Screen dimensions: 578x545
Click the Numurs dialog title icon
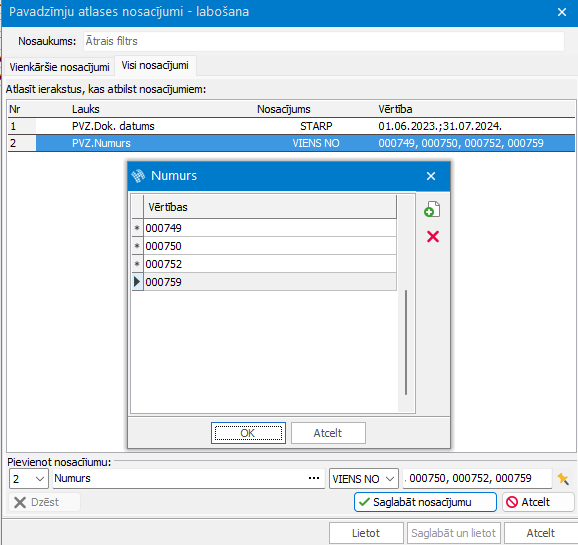(x=138, y=176)
